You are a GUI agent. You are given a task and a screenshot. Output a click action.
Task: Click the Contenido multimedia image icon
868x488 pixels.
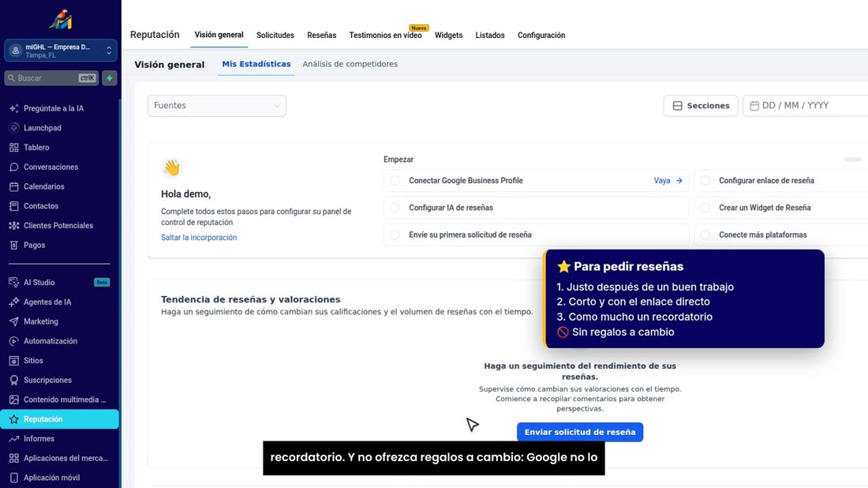tap(14, 400)
